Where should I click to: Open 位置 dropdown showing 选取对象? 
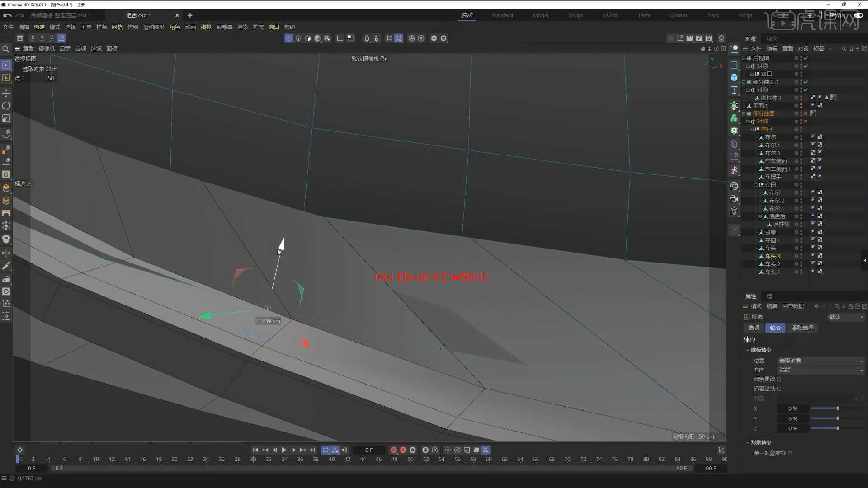pyautogui.click(x=821, y=361)
